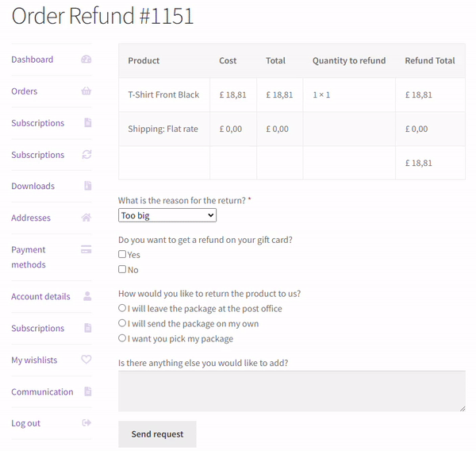Click the 1 × 1 quantity to refund
This screenshot has height=451, width=476.
[x=321, y=94]
